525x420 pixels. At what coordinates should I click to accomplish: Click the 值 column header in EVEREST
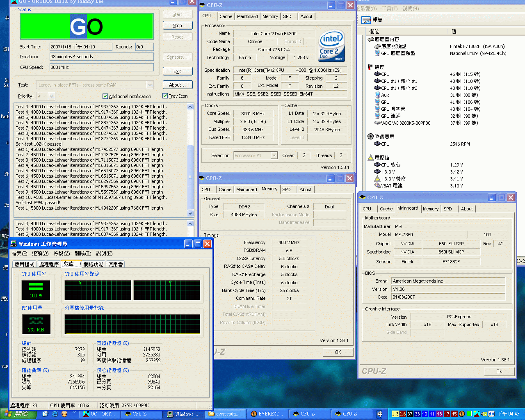[486, 31]
